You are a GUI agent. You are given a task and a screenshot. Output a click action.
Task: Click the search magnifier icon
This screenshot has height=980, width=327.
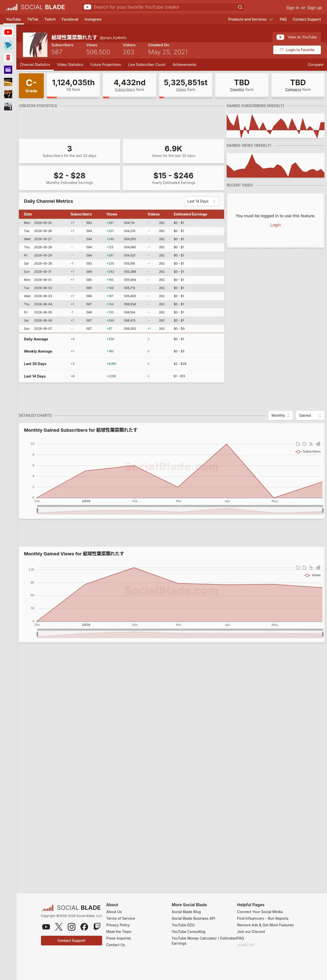pyautogui.click(x=240, y=7)
